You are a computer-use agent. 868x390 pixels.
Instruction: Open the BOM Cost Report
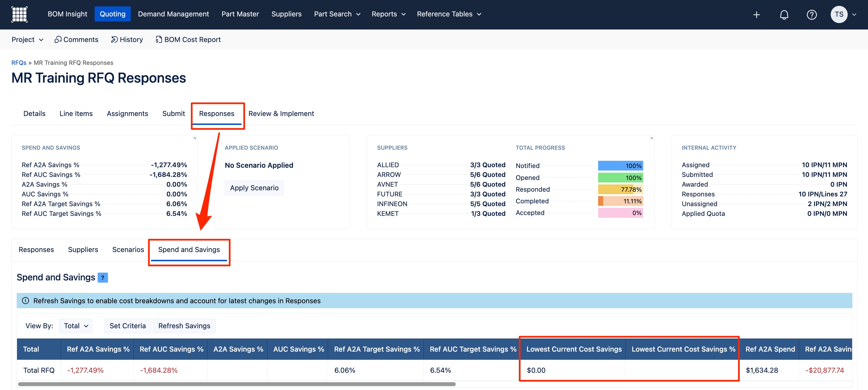click(x=188, y=40)
